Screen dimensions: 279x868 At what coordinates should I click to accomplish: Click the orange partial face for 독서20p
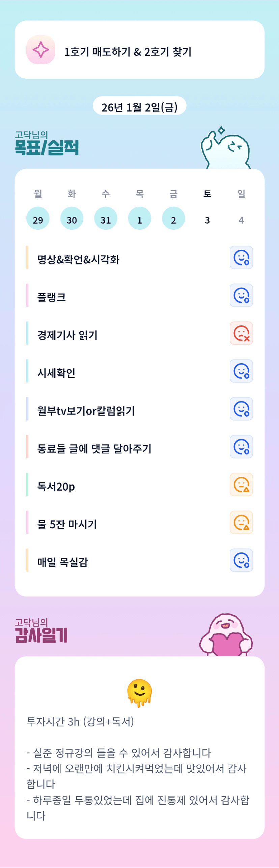pyautogui.click(x=241, y=485)
